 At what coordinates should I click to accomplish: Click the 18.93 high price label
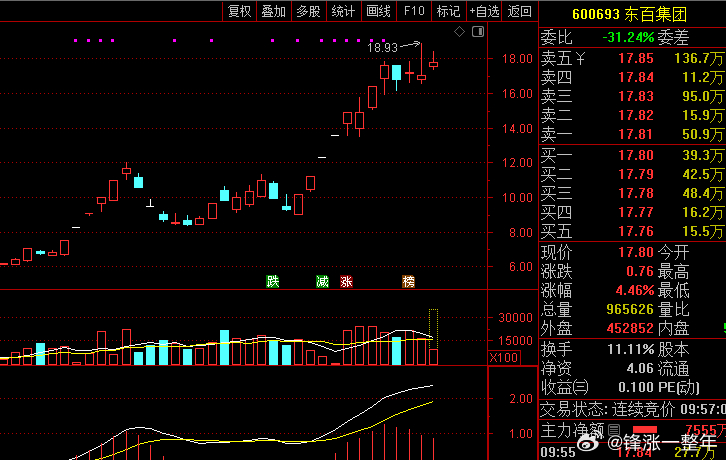pyautogui.click(x=382, y=48)
